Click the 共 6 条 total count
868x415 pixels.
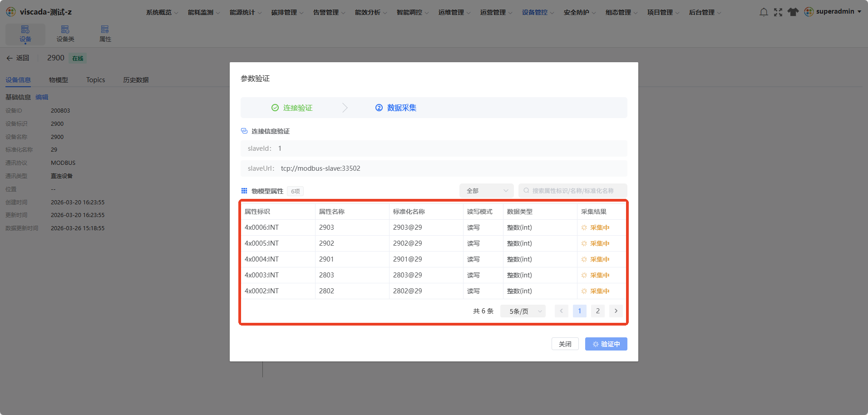click(x=483, y=311)
